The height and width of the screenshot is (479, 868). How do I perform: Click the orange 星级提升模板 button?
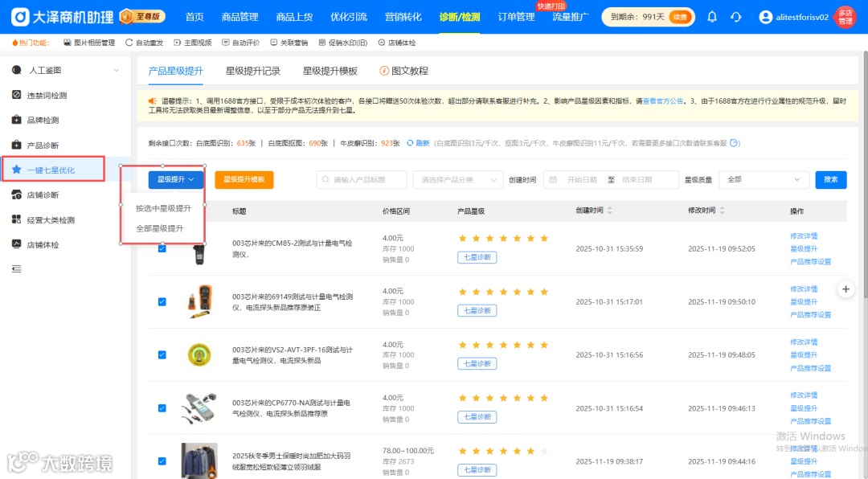(244, 179)
